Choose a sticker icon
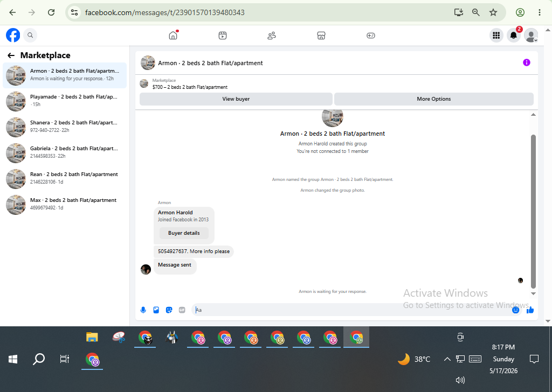 click(x=169, y=310)
